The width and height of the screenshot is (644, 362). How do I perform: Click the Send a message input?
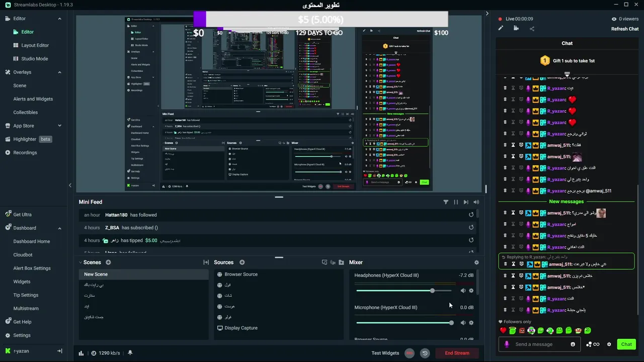click(539, 344)
